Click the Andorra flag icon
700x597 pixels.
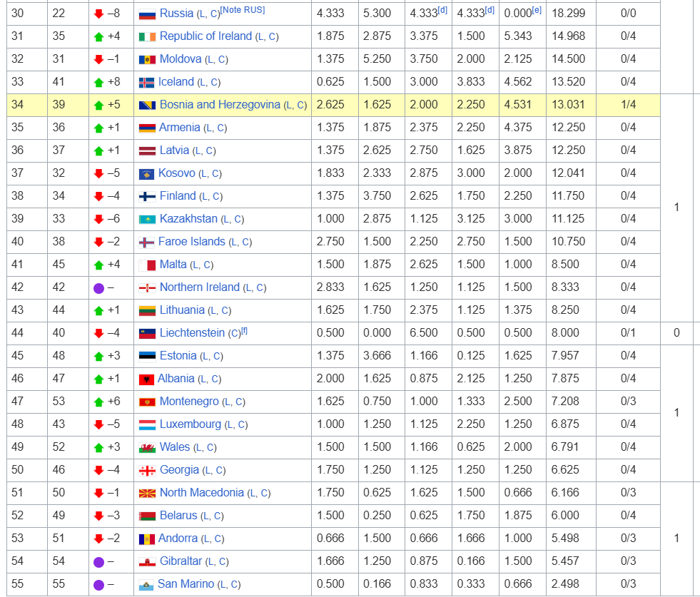pyautogui.click(x=146, y=539)
